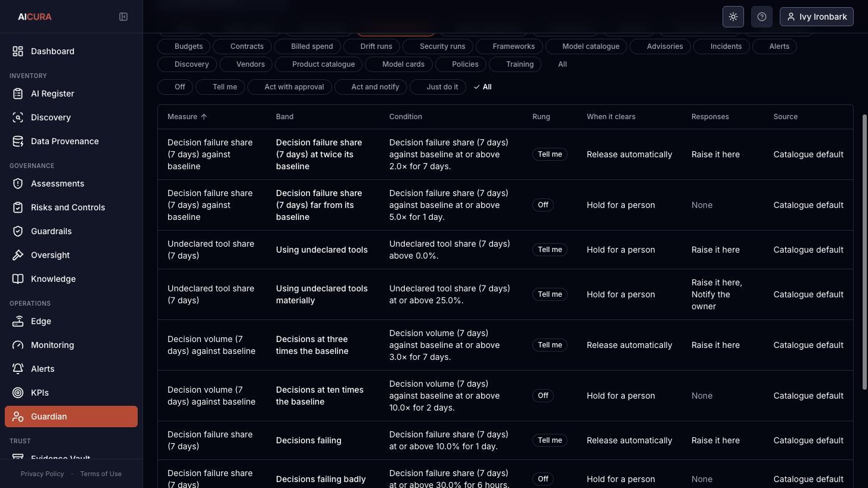
Task: Select the Model catalogue filter chip
Action: [586, 46]
